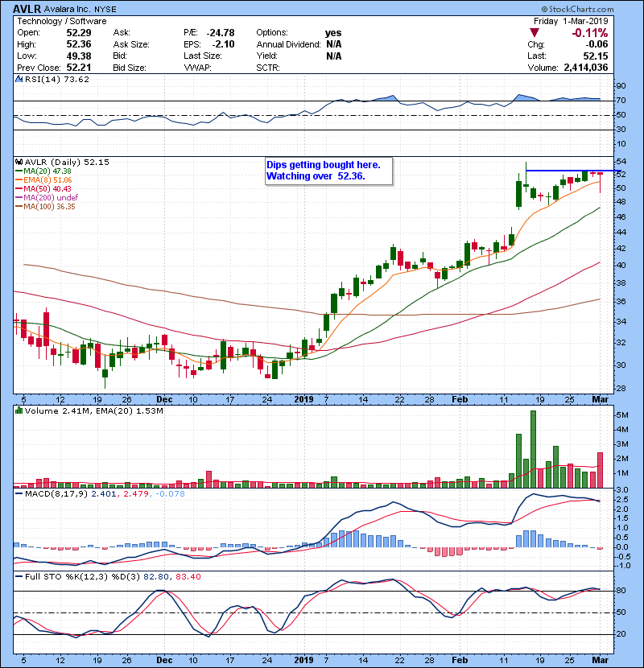Click the P/E value -24.78
The image size is (644, 668).
221,33
